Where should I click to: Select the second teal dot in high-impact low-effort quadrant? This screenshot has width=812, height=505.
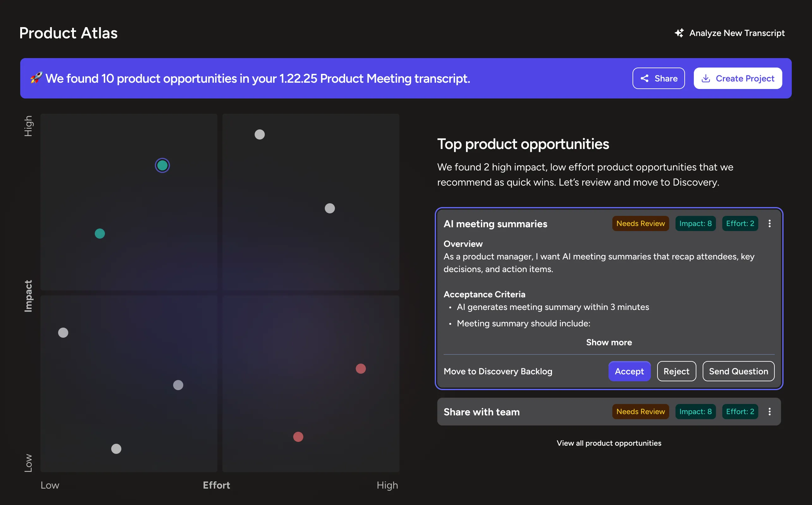[x=100, y=234]
